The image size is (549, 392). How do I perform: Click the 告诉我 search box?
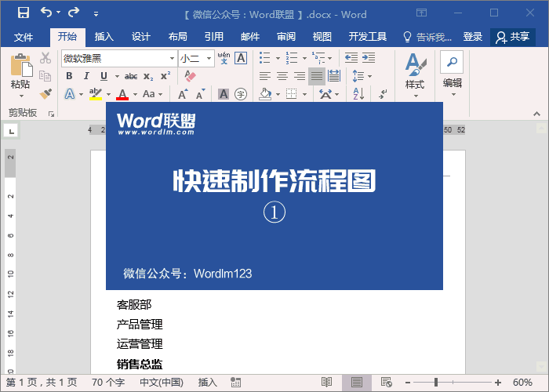[x=427, y=37]
